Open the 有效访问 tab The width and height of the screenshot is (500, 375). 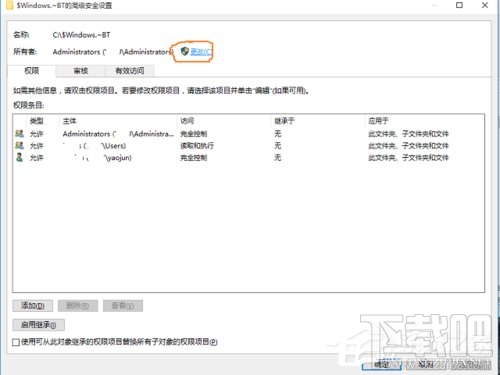(130, 71)
